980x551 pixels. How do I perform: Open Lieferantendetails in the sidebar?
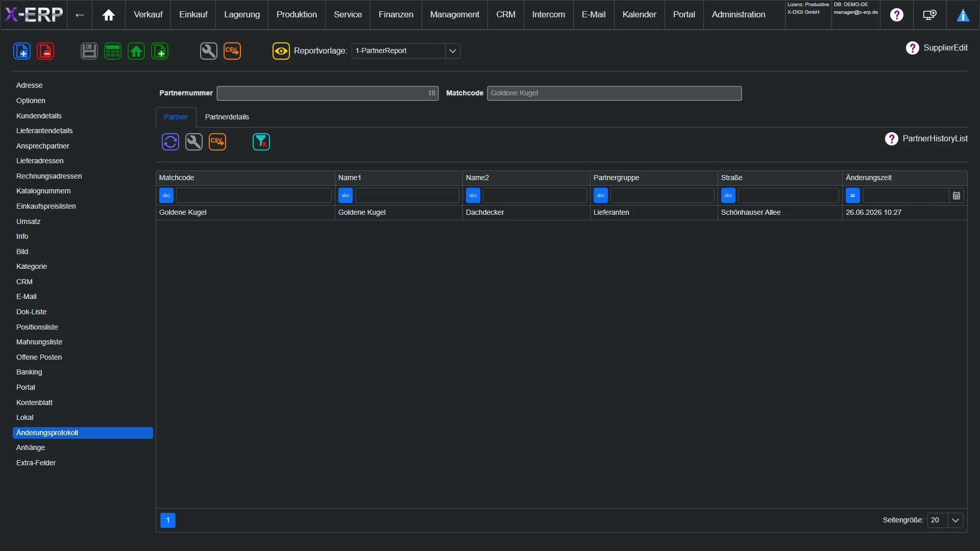pos(83,131)
